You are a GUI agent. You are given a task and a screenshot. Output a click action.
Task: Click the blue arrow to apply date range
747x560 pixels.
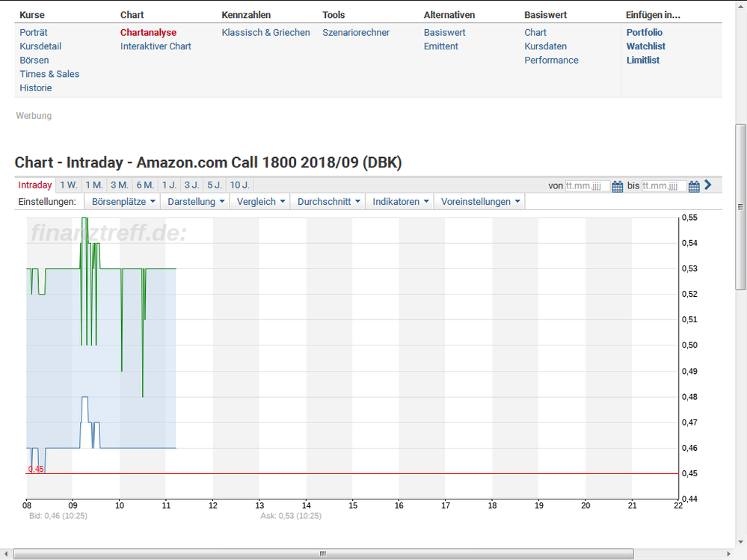tap(708, 185)
